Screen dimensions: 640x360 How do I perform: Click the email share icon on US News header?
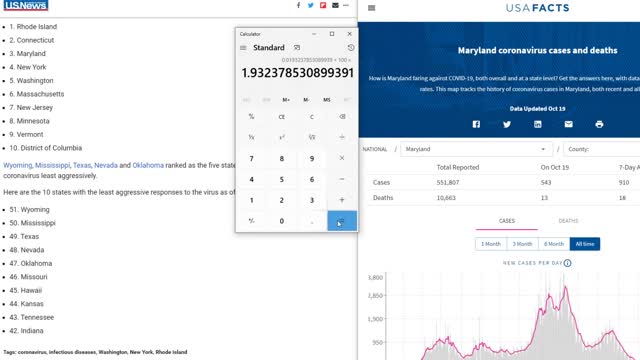[335, 5]
